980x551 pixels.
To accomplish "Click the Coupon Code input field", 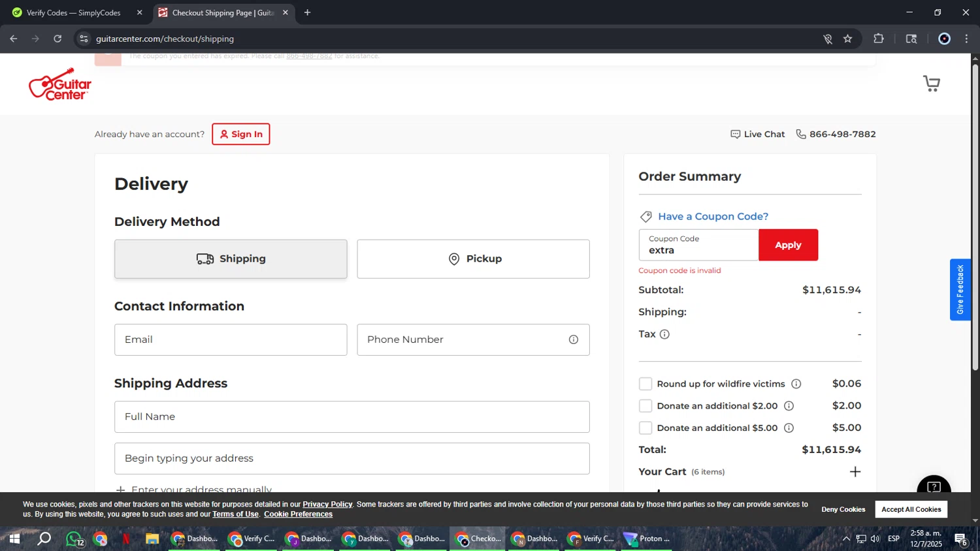I will point(698,245).
